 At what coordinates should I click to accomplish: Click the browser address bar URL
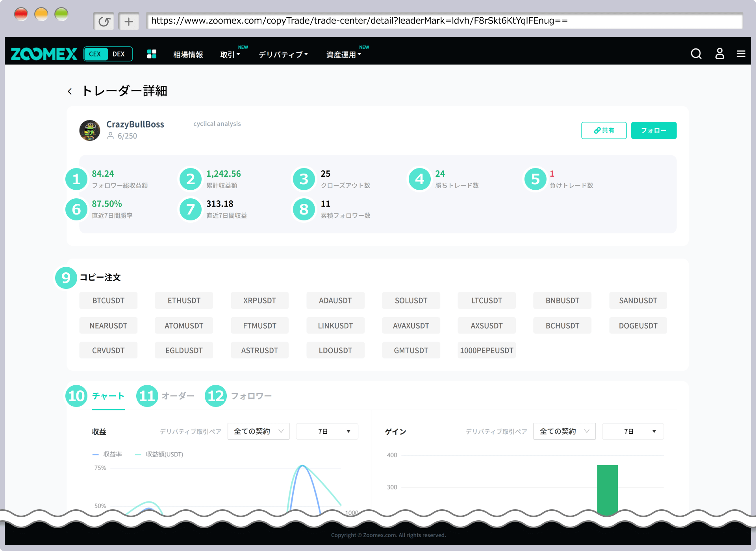coord(444,21)
